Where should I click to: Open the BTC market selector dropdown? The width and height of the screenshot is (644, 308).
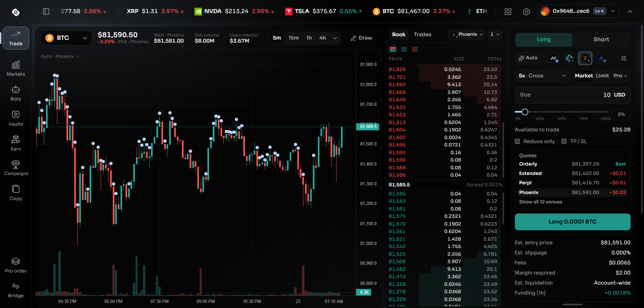tap(66, 38)
